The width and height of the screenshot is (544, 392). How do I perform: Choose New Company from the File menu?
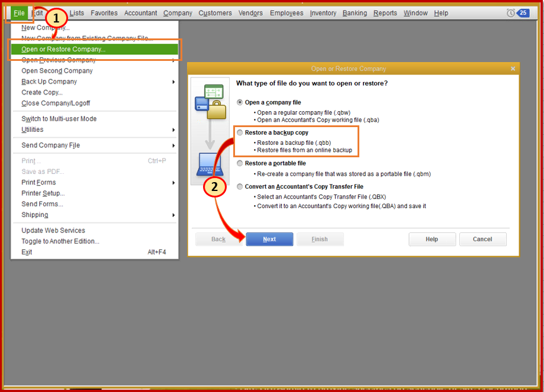tap(94, 28)
